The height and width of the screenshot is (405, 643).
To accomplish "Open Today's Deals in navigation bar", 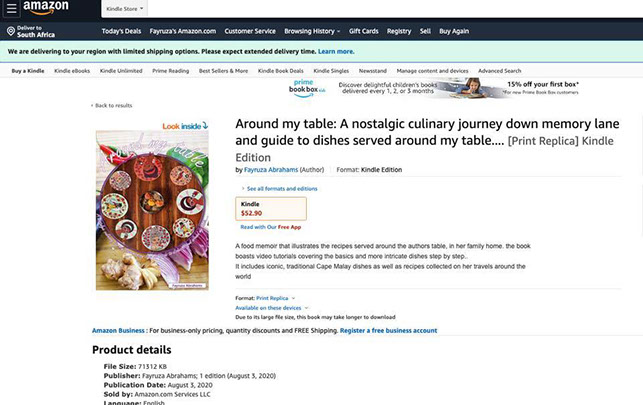I will click(x=120, y=31).
